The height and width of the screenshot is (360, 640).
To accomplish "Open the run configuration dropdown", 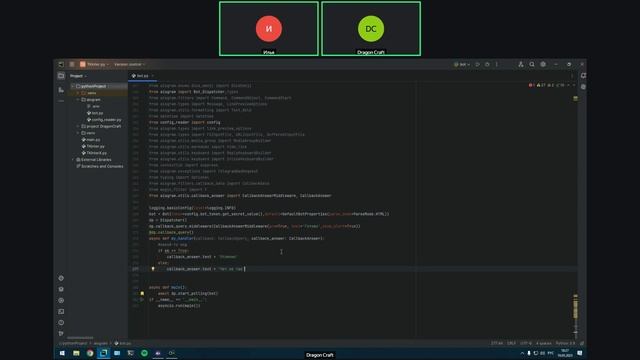I will 462,64.
